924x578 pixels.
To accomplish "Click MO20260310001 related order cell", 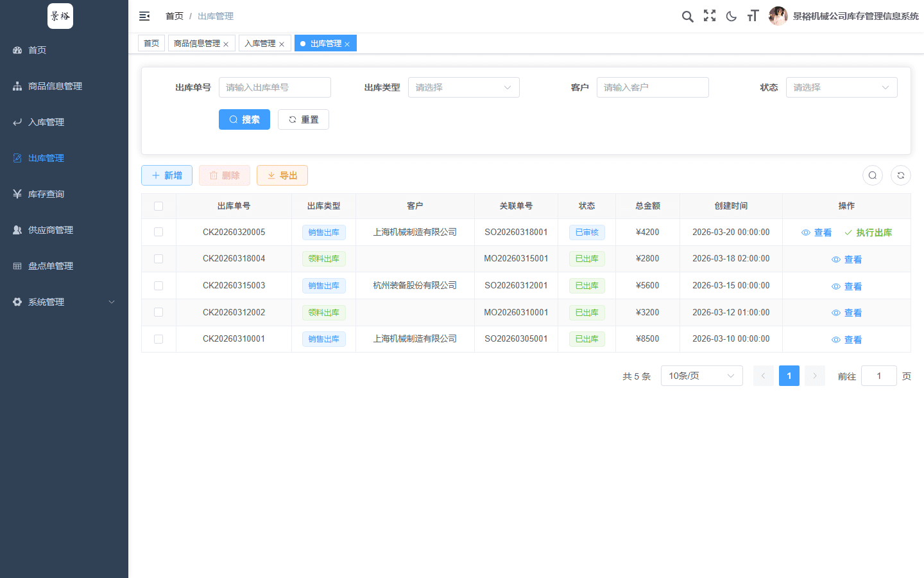I will coord(517,312).
